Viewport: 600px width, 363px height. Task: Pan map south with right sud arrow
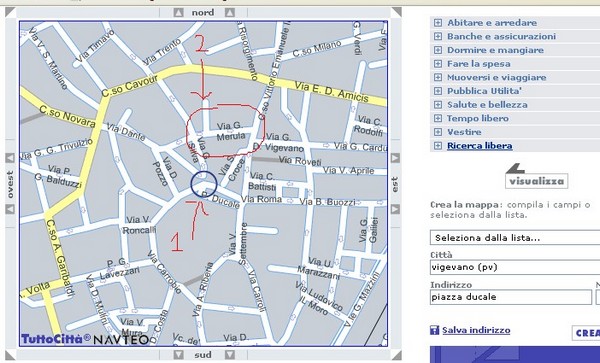[230, 355]
